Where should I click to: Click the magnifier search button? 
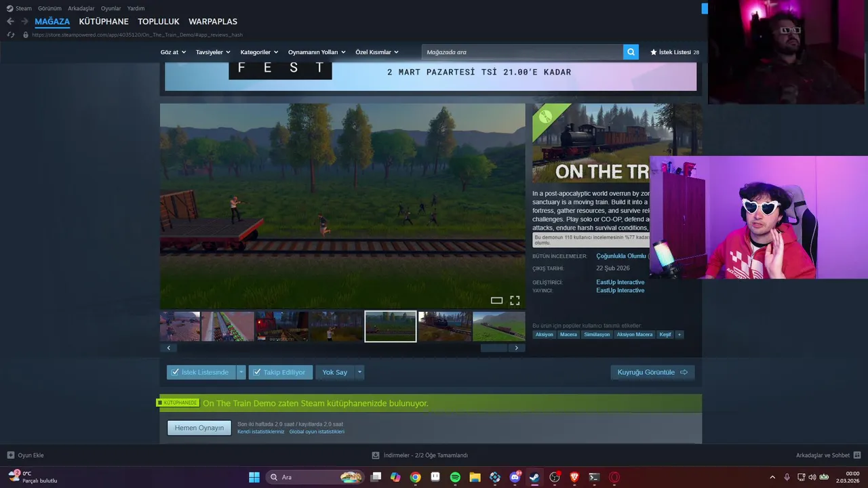click(x=631, y=52)
